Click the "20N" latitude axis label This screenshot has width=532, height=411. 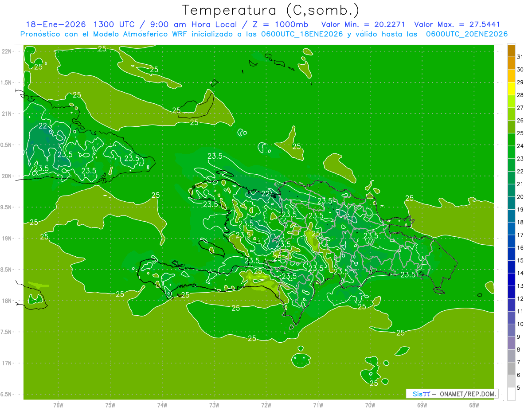pos(7,176)
